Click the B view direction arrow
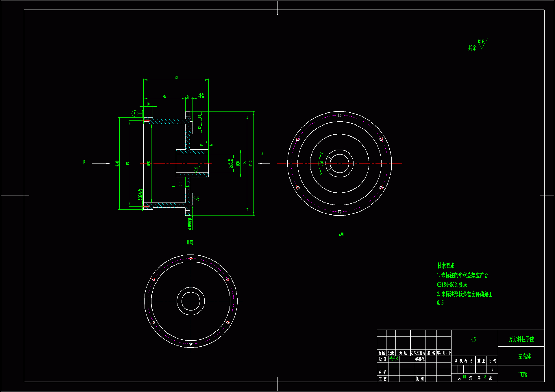Viewport: 555px width, 392px height. [101, 164]
